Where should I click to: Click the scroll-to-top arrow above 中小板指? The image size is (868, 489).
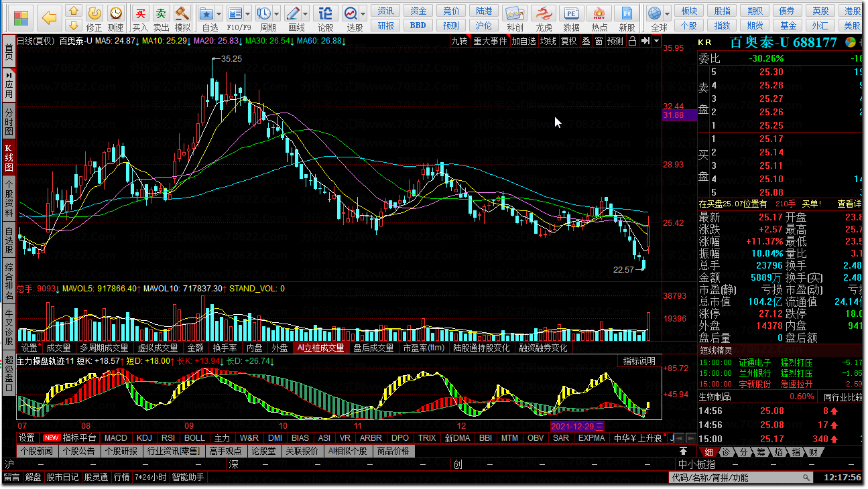[683, 451]
